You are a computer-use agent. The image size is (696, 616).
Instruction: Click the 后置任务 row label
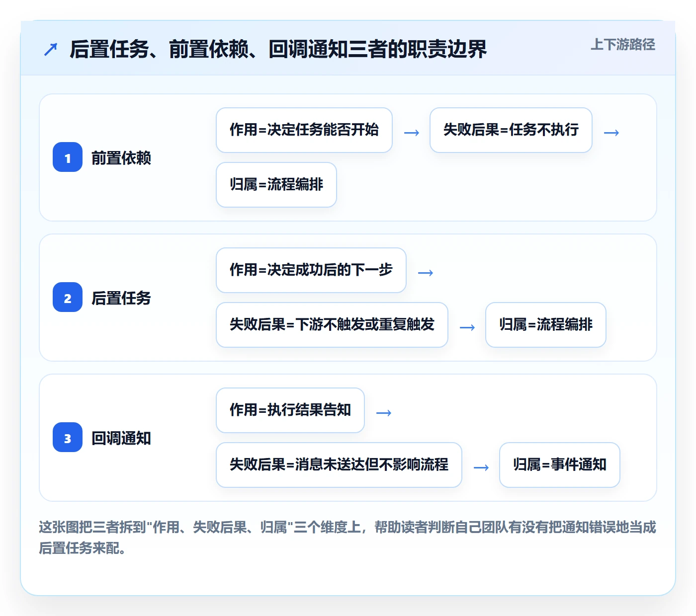(121, 298)
